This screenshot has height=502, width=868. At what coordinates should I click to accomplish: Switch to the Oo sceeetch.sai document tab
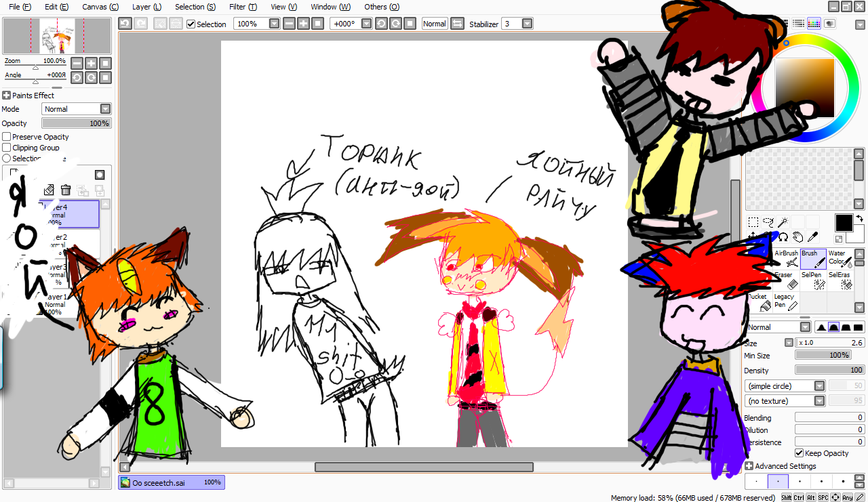172,482
